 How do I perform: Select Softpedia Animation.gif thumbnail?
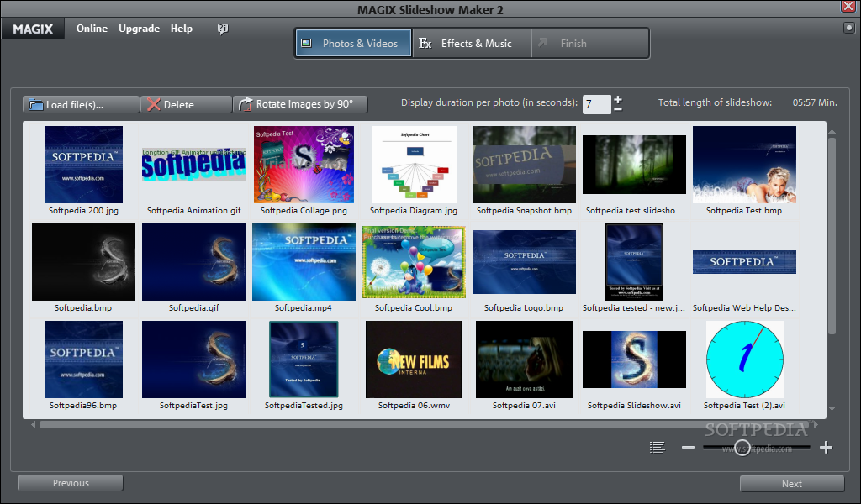coord(194,165)
